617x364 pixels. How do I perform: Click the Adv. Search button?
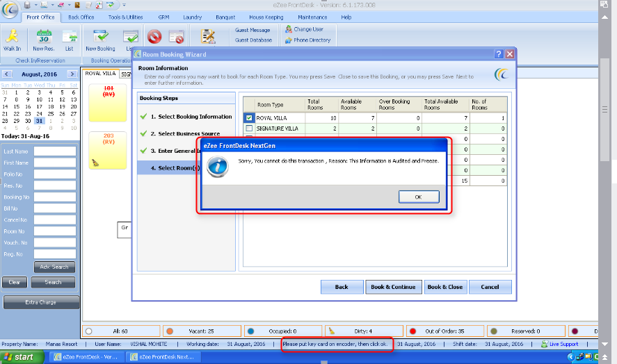[x=54, y=267]
